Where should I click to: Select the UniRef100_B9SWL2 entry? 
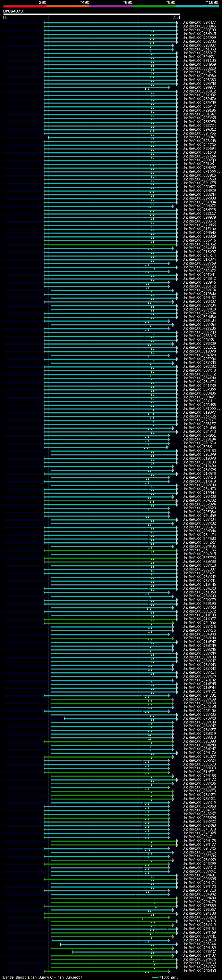point(199,91)
